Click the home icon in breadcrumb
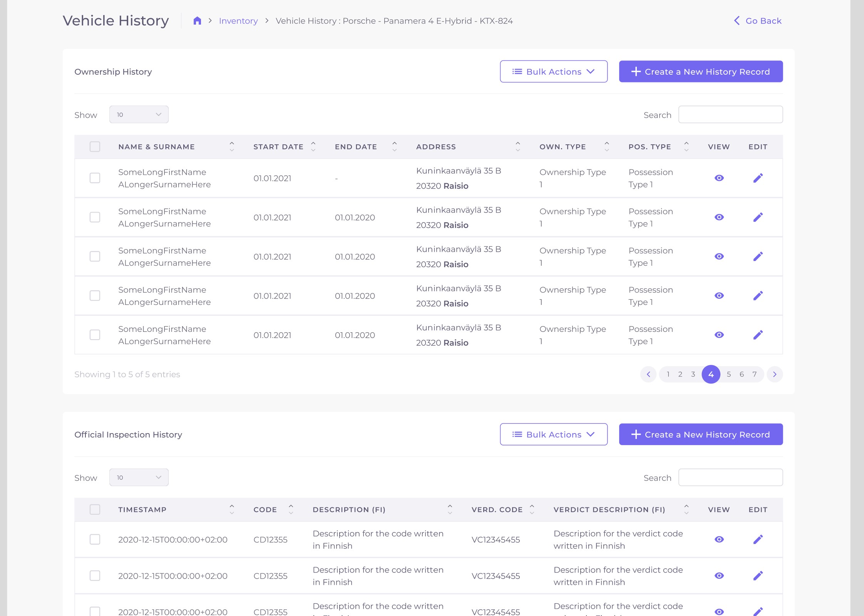Screen dimensions: 864x616 [197, 21]
